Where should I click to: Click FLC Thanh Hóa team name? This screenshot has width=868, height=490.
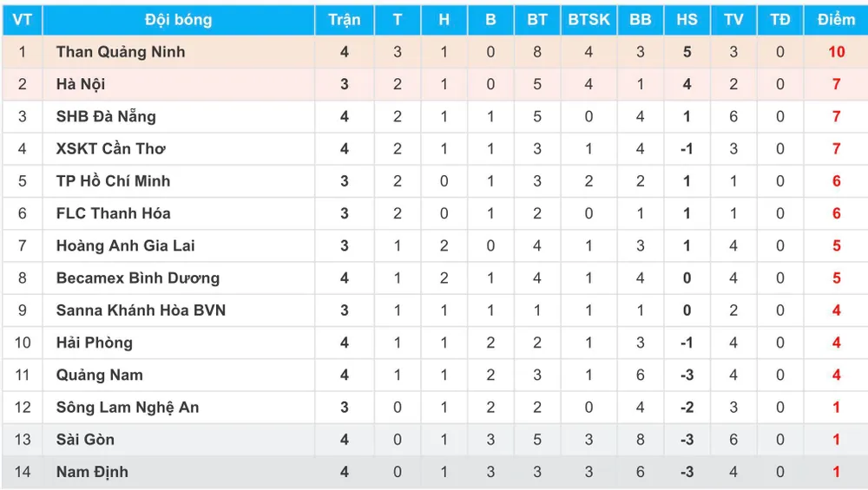click(x=113, y=213)
